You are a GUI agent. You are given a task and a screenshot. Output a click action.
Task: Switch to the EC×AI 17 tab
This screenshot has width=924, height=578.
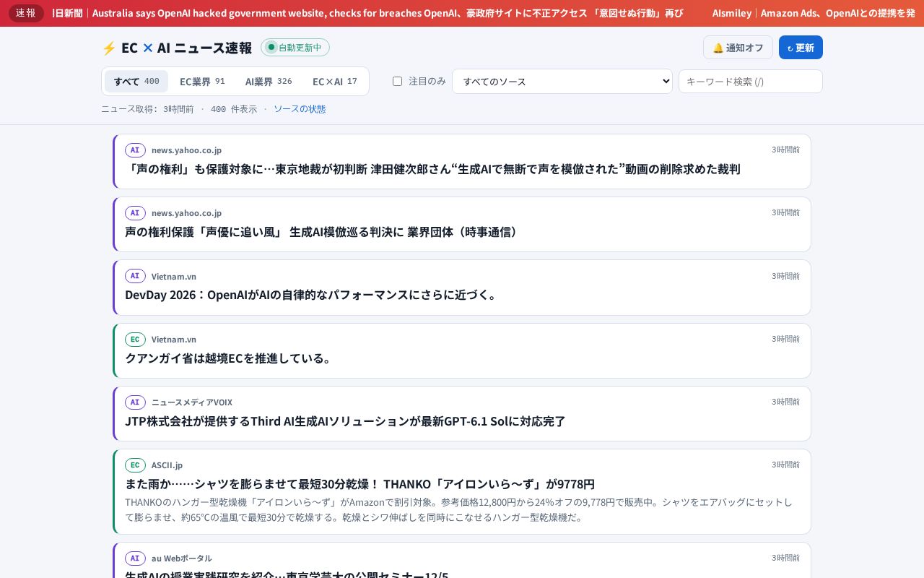click(335, 81)
